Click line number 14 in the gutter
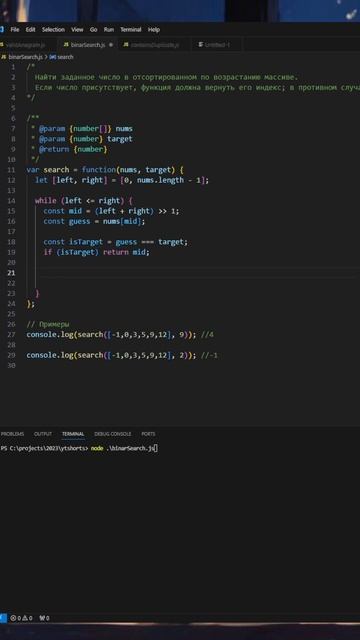Screen dimensions: 360x640 click(x=11, y=201)
